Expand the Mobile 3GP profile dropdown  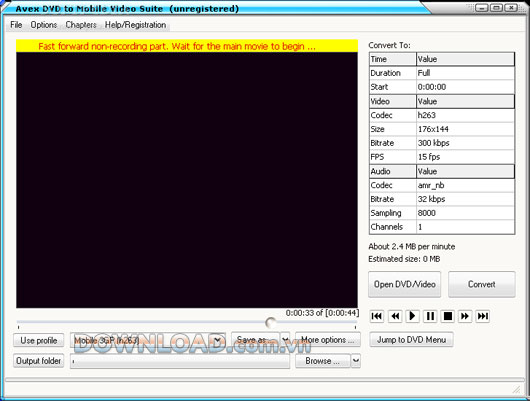tap(218, 340)
